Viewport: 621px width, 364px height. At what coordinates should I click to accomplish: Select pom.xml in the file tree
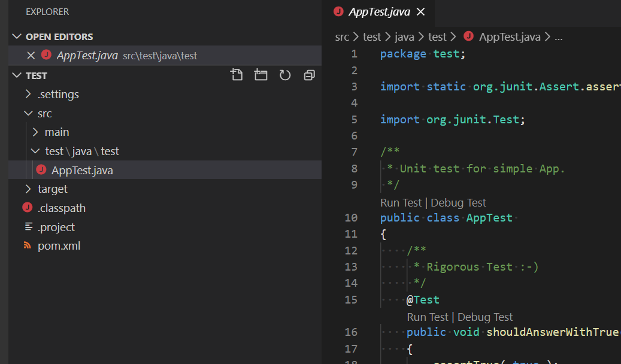60,245
